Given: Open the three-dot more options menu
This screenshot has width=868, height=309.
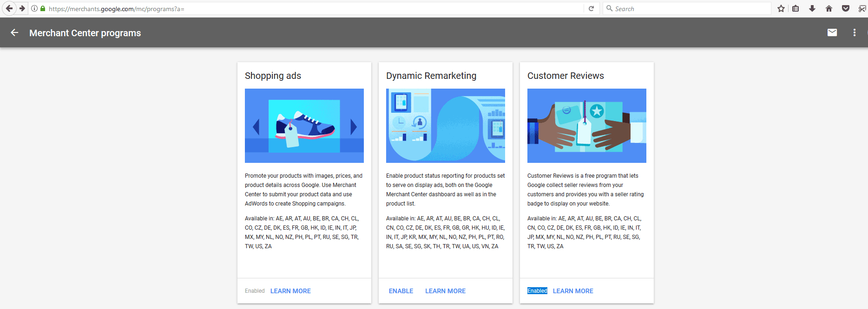Looking at the screenshot, I should point(855,32).
